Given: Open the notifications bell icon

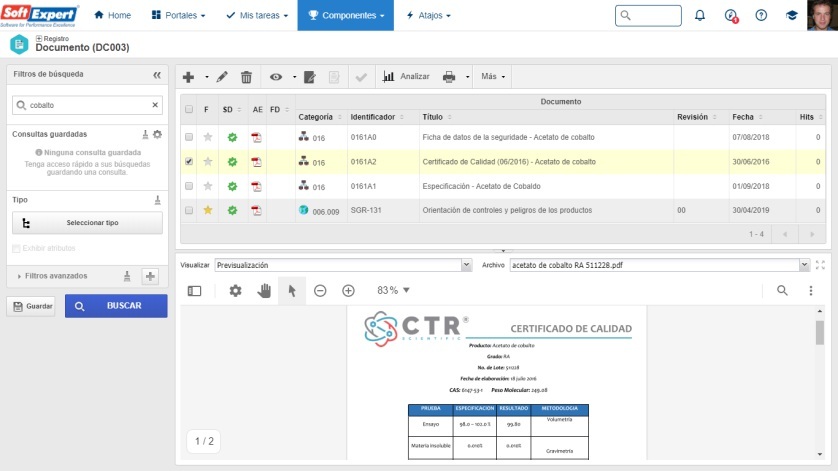Looking at the screenshot, I should (x=700, y=16).
